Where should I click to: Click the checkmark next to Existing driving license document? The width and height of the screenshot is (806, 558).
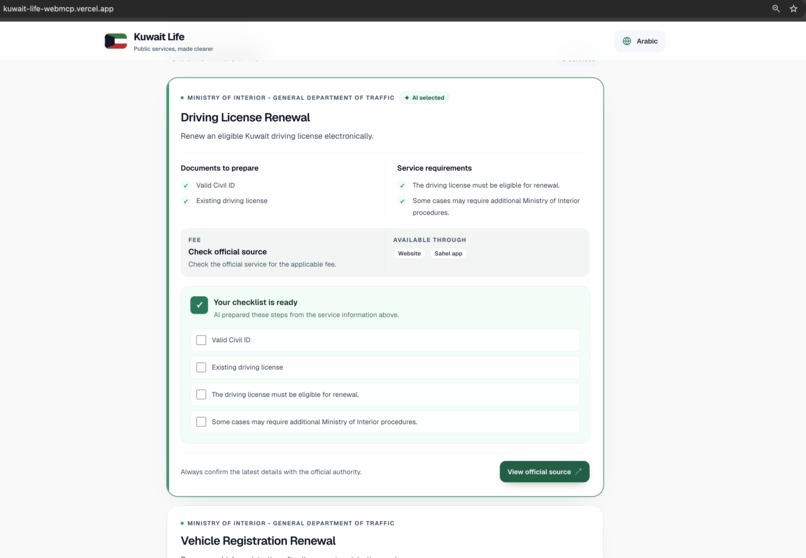point(186,201)
